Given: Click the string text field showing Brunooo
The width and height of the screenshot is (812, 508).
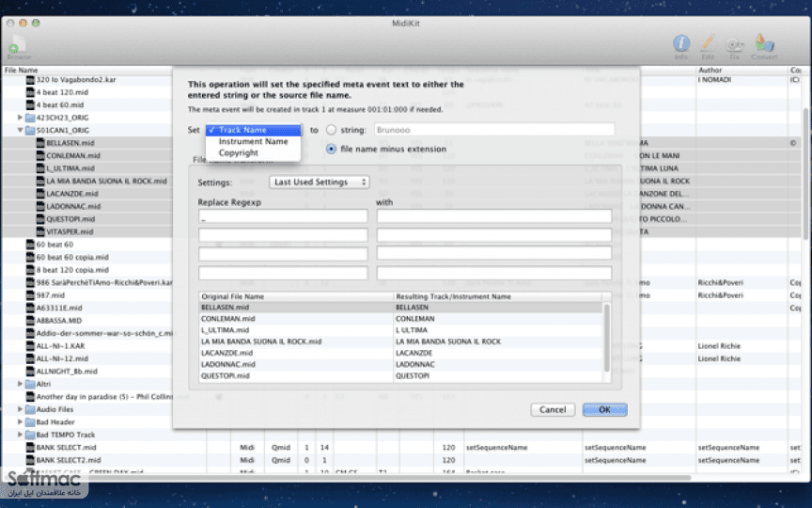Looking at the screenshot, I should (494, 130).
